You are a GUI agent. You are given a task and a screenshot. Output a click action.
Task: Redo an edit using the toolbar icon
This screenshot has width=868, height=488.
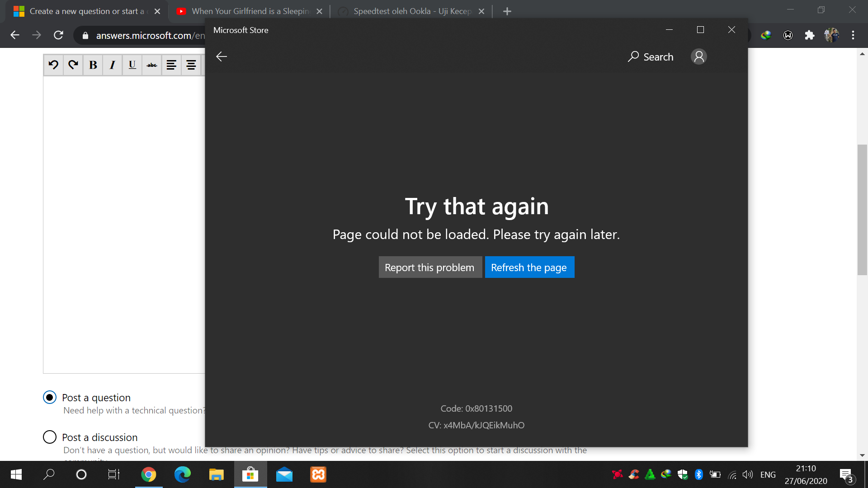click(x=73, y=65)
